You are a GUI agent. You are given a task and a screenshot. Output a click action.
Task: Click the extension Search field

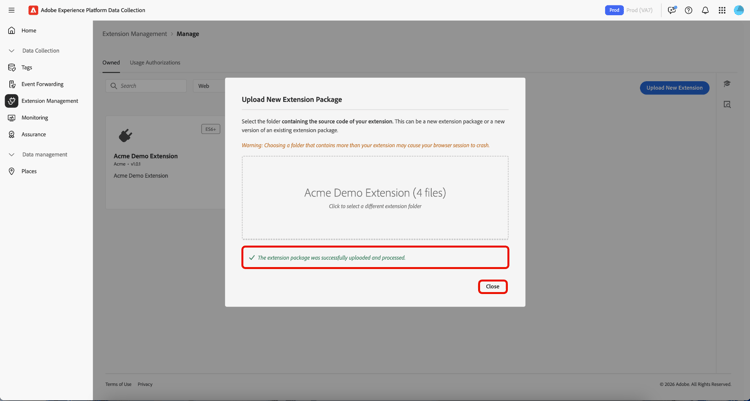pyautogui.click(x=146, y=86)
